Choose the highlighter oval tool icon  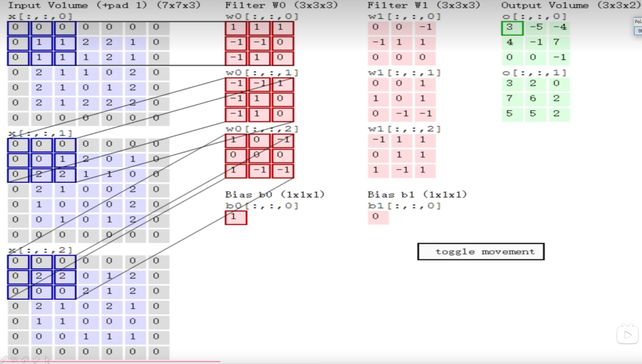pyautogui.click(x=25, y=359)
